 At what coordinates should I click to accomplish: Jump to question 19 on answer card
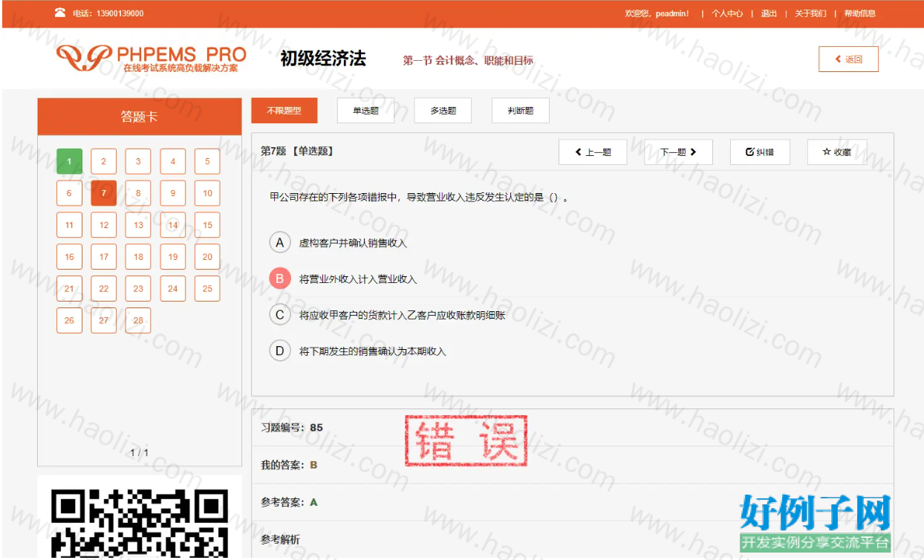point(173,257)
